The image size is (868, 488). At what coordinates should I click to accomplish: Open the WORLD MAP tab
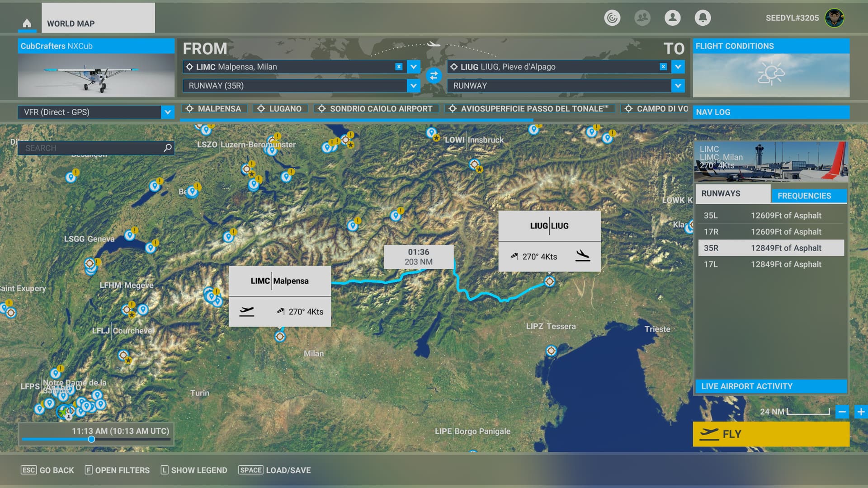click(98, 18)
